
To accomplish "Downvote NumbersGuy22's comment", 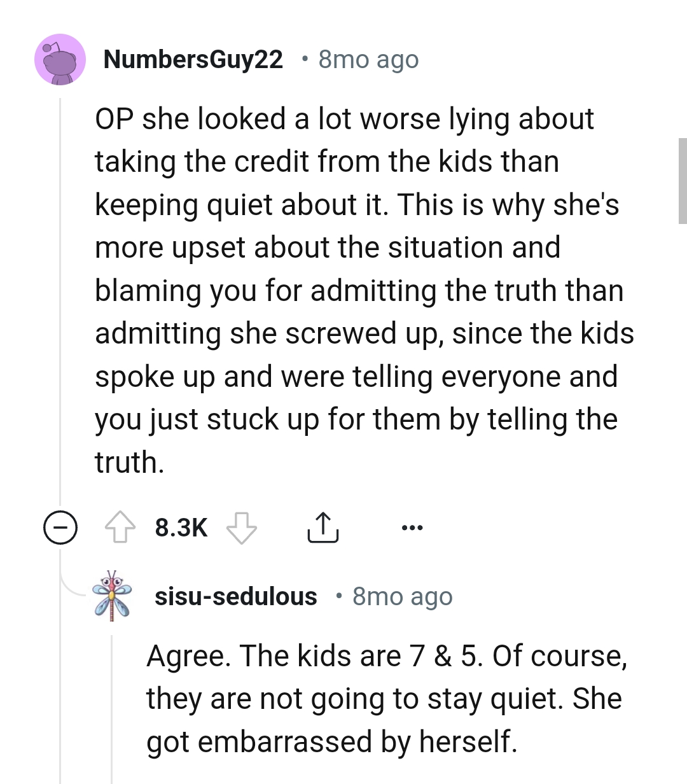I will pyautogui.click(x=241, y=528).
